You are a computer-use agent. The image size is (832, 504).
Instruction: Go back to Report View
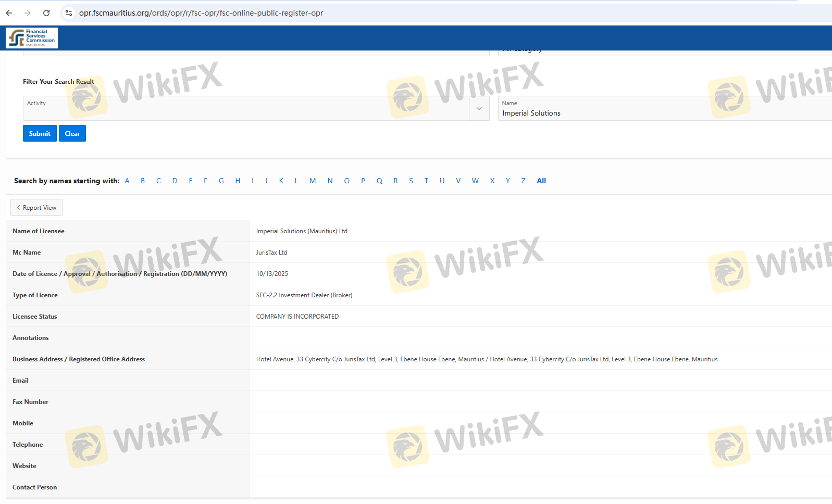(x=36, y=207)
